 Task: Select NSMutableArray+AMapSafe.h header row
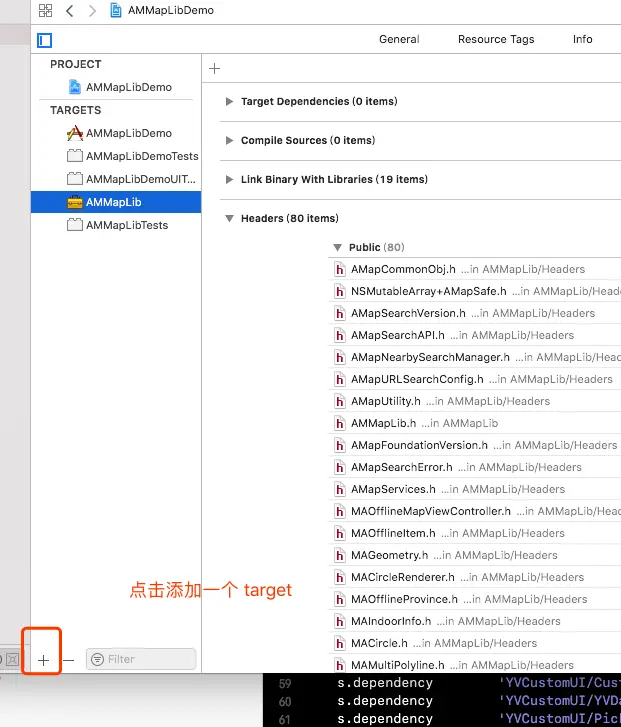474,291
